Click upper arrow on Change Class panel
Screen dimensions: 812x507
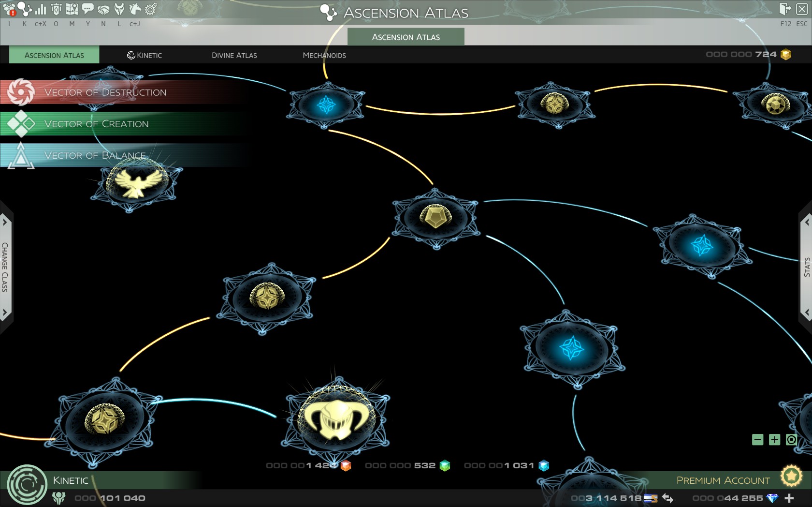[x=5, y=222]
